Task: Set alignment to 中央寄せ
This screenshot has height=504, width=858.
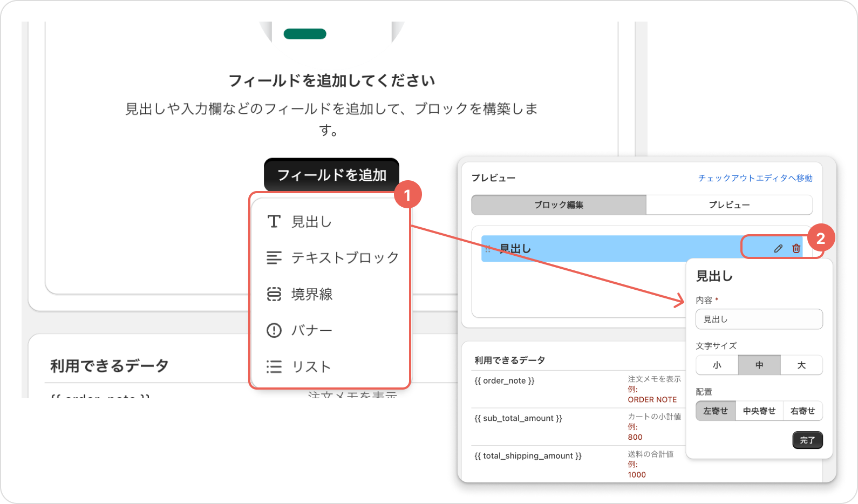Action: pyautogui.click(x=759, y=411)
